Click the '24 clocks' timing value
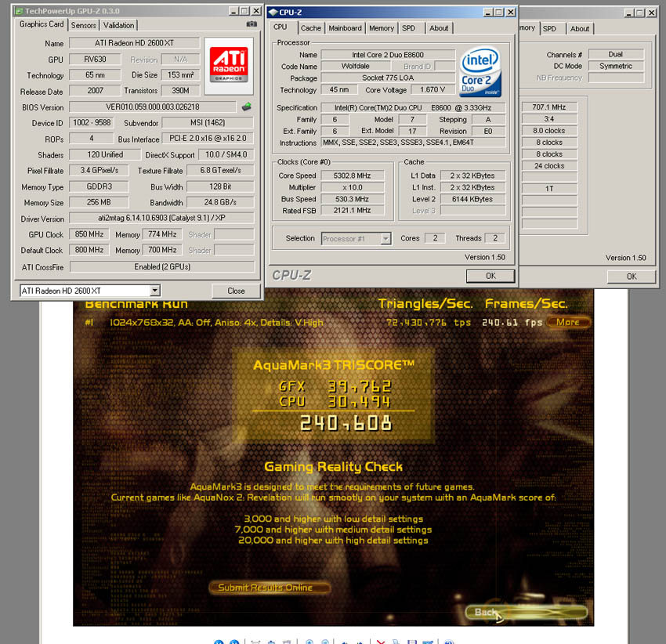This screenshot has width=666, height=644. (x=549, y=165)
